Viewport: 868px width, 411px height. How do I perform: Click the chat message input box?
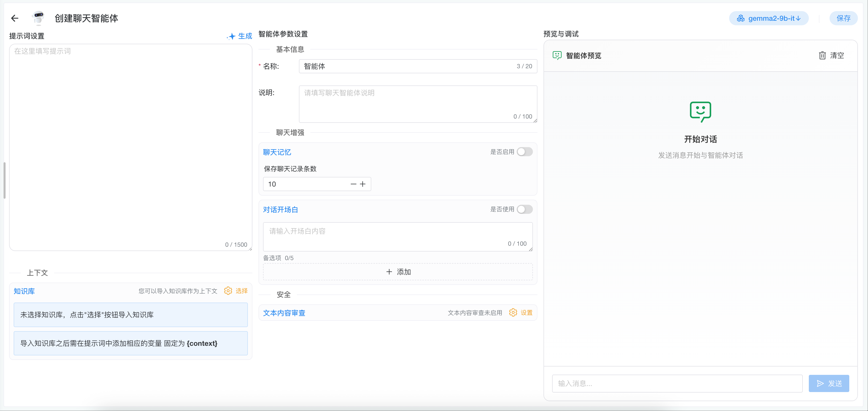677,383
